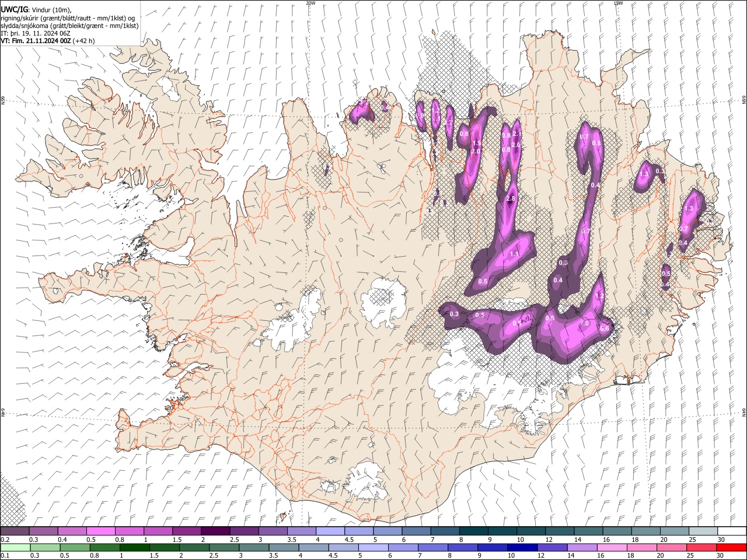
Task: Click the '64N' latitude label on the right edge
Action: pyautogui.click(x=744, y=411)
